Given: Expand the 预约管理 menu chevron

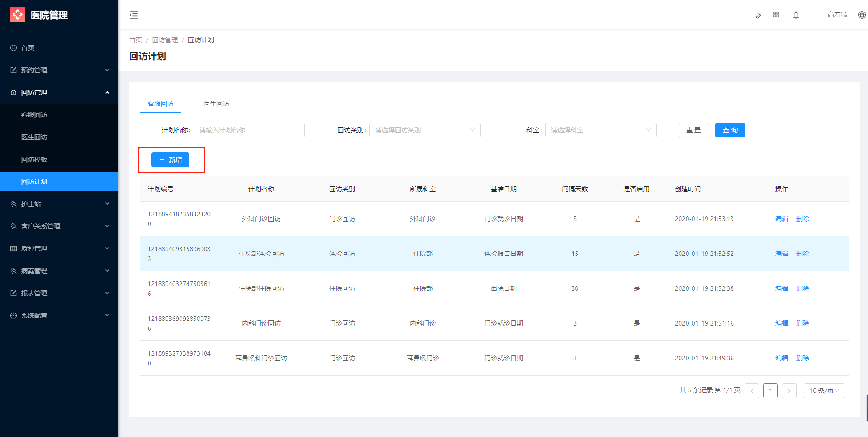Looking at the screenshot, I should pyautogui.click(x=107, y=70).
